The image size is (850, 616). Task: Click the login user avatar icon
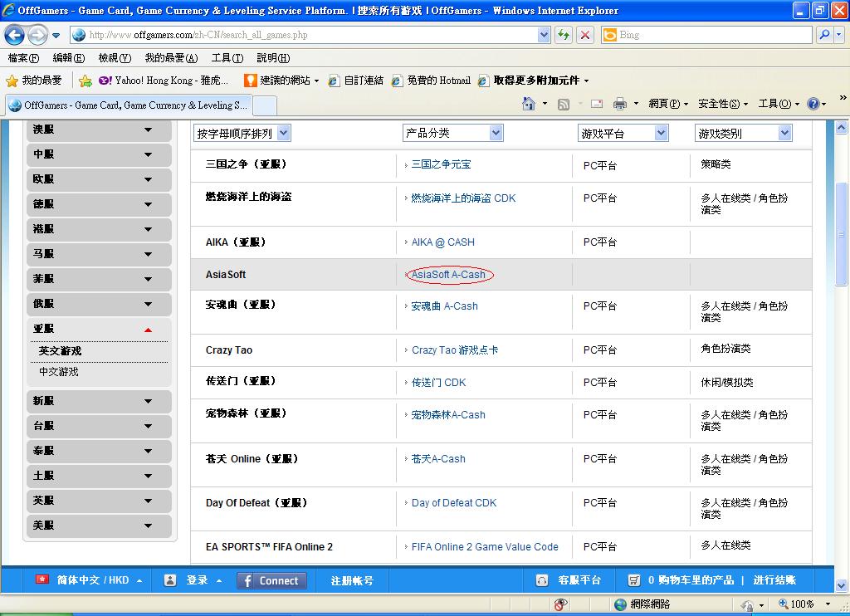pos(169,580)
